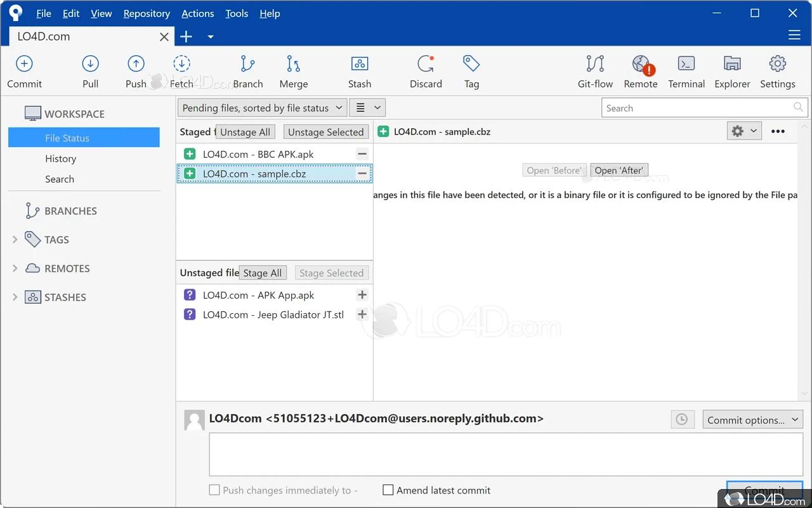Click the Push icon
The width and height of the screenshot is (812, 508).
pos(135,70)
